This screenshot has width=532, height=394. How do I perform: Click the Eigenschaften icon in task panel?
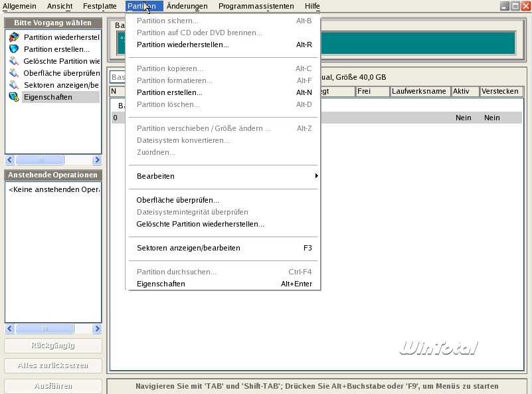tap(14, 97)
